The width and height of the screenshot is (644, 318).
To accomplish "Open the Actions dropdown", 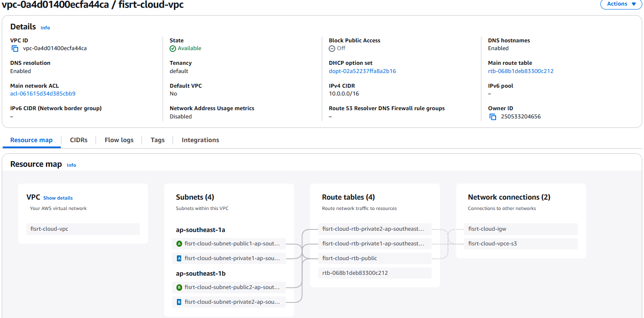I will pyautogui.click(x=621, y=4).
